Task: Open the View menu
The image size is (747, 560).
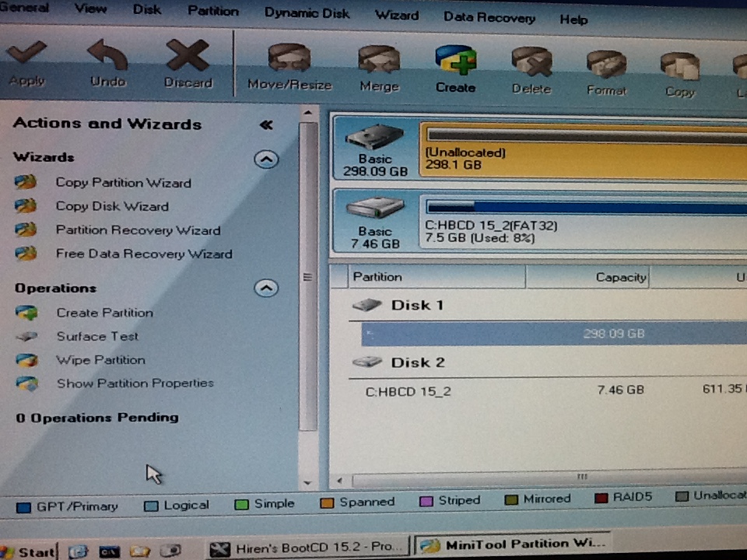Action: [x=90, y=9]
